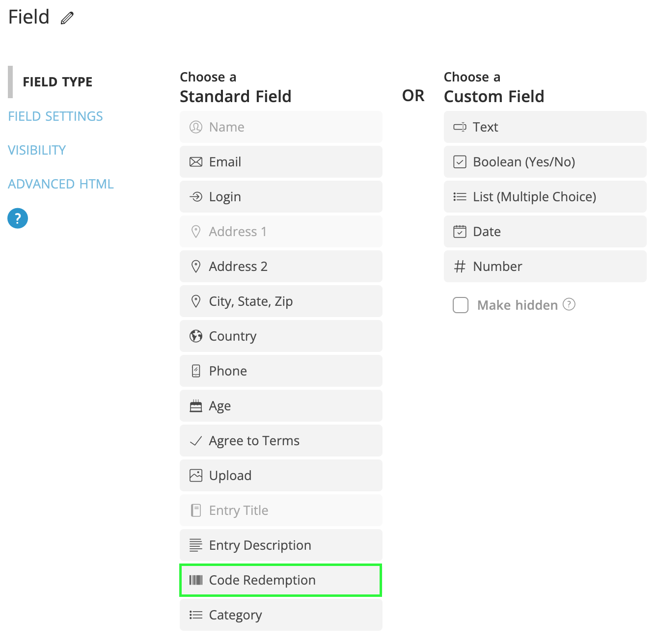The width and height of the screenshot is (658, 644).
Task: Choose the Category standard field
Action: [281, 615]
